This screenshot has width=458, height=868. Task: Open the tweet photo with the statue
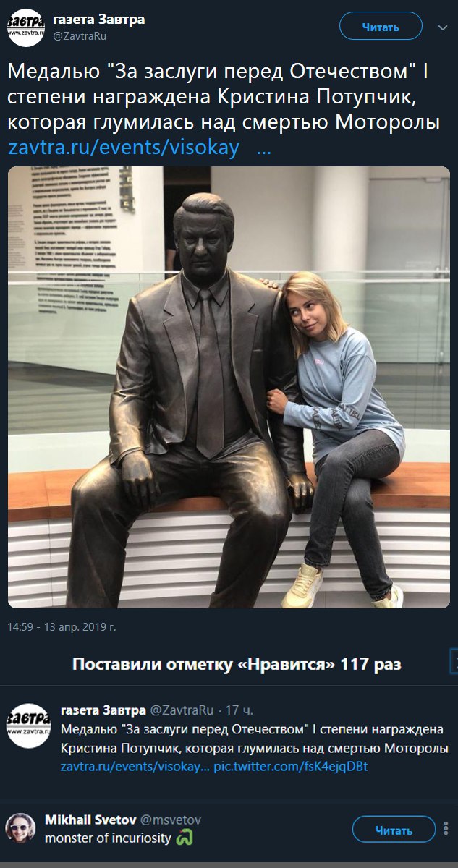tap(229, 387)
